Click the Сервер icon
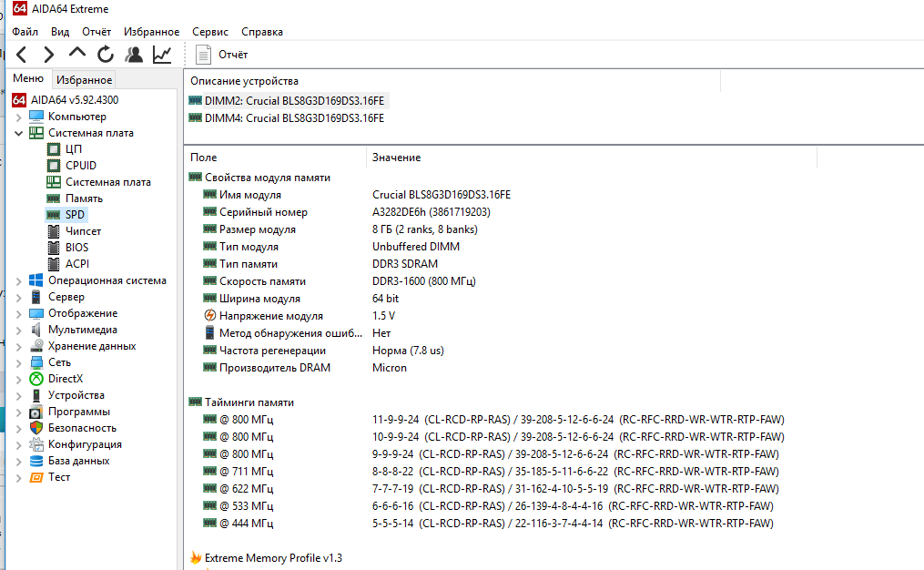The width and height of the screenshot is (924, 570). click(x=36, y=297)
